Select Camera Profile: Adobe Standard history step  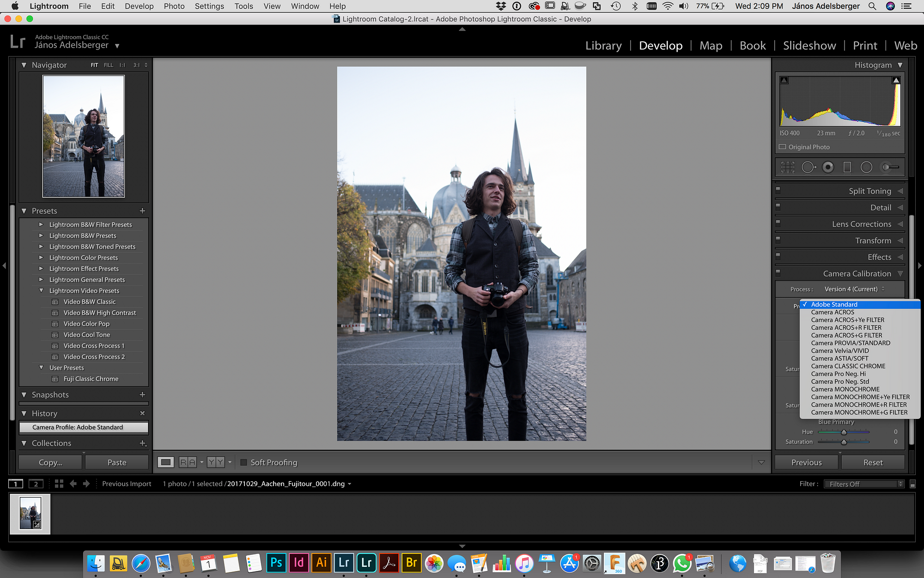(84, 427)
